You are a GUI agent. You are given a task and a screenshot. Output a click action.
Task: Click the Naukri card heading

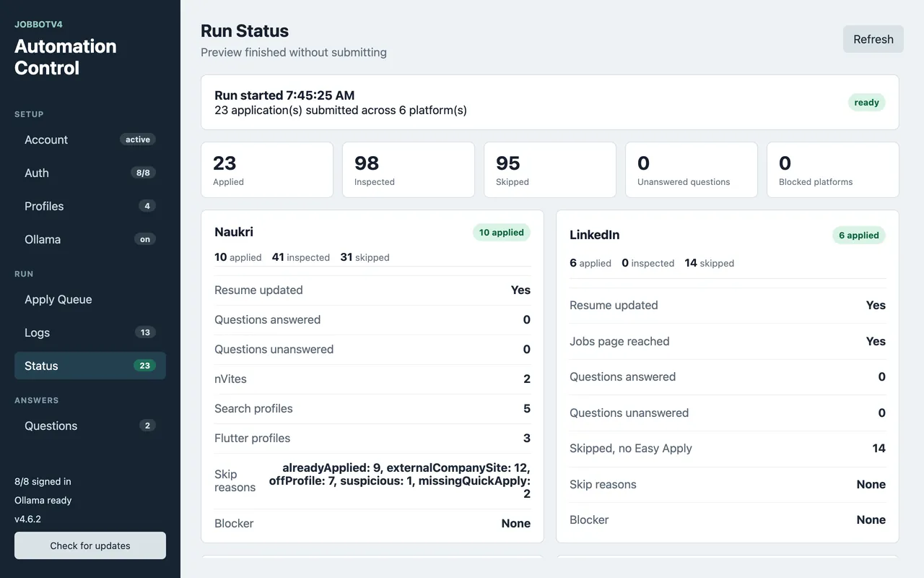(234, 232)
